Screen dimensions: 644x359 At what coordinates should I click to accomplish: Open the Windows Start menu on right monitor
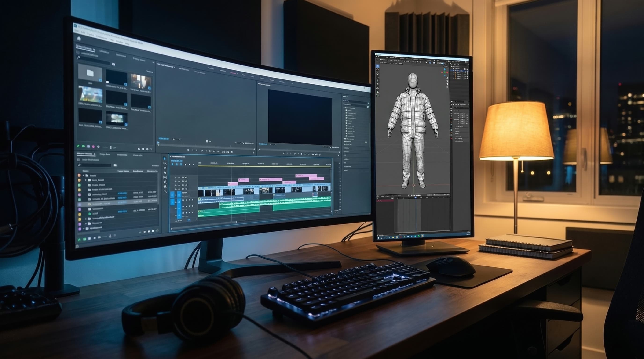tap(378, 238)
